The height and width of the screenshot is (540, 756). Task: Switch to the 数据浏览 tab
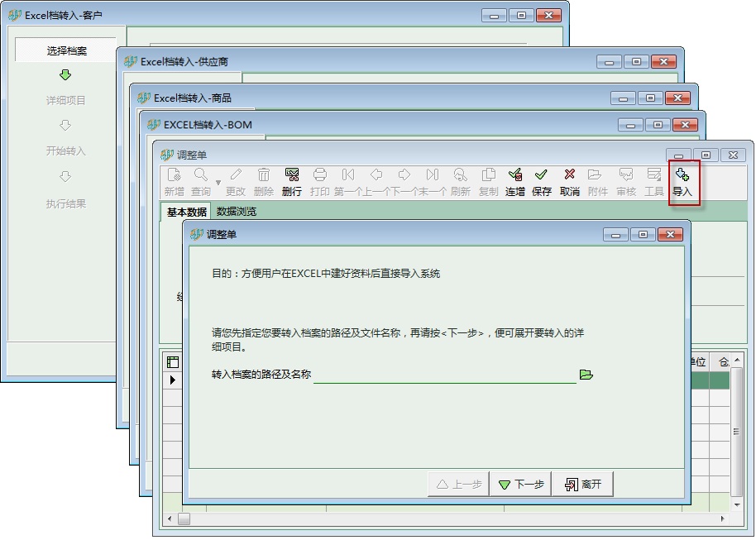[236, 212]
